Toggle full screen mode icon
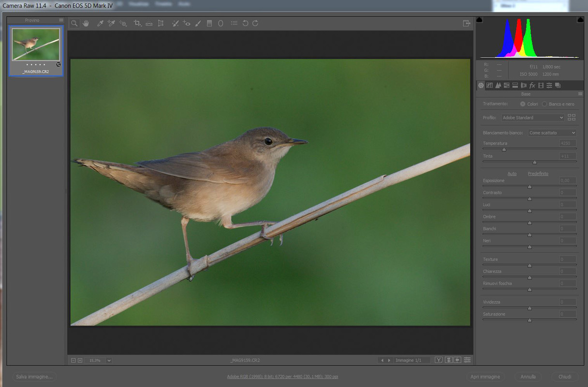588x387 pixels. [x=466, y=23]
